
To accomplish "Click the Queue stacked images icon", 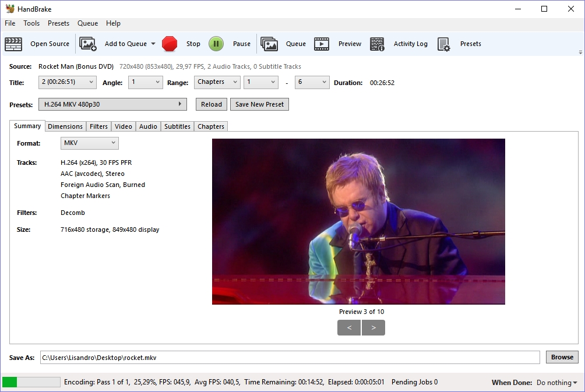I will (269, 44).
